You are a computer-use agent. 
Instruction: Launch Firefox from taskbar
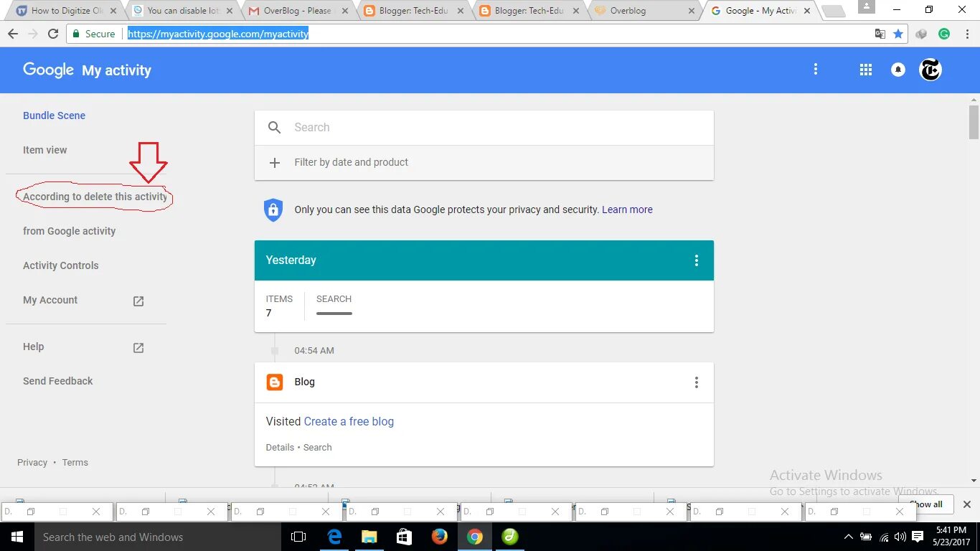(439, 537)
